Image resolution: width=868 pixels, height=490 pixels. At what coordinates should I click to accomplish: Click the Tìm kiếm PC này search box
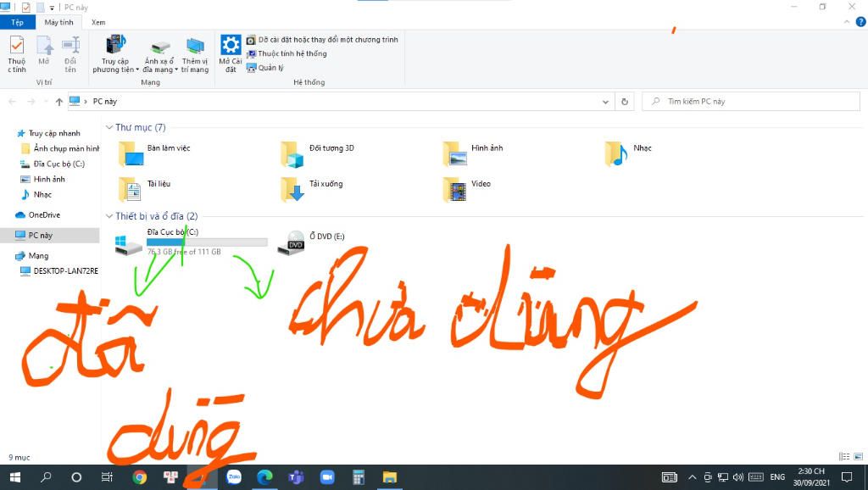click(x=751, y=102)
